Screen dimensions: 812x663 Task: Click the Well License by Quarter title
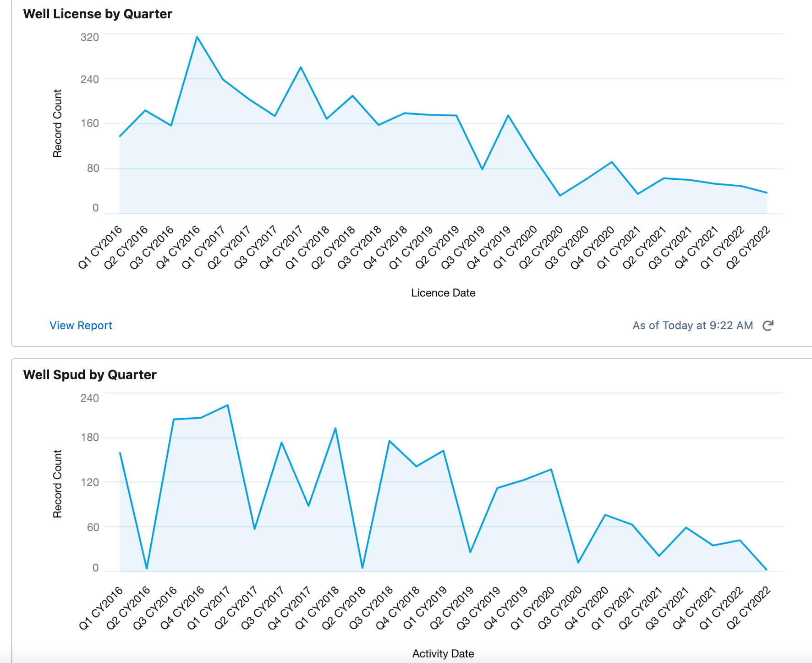98,14
